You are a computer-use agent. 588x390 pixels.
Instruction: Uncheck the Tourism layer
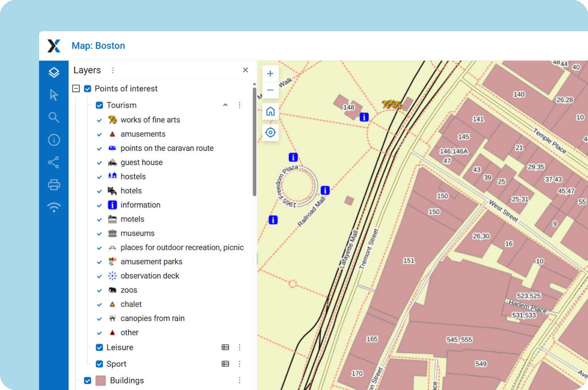point(99,105)
